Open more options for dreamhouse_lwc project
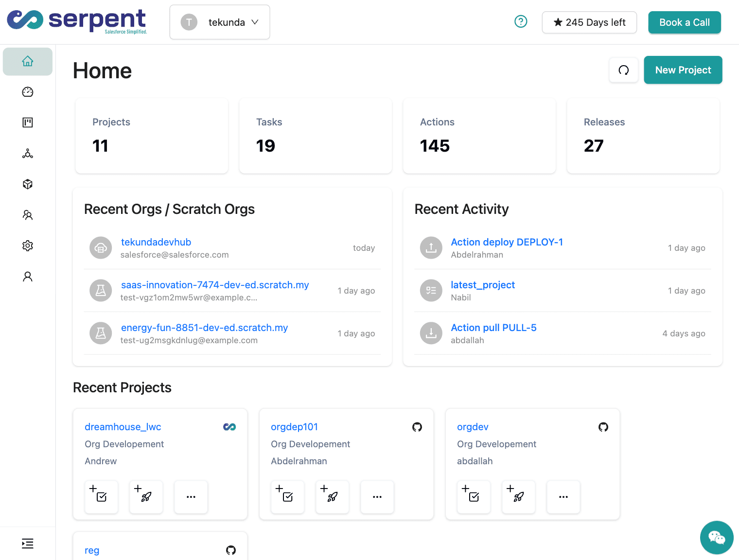This screenshot has height=560, width=739. pyautogui.click(x=191, y=497)
